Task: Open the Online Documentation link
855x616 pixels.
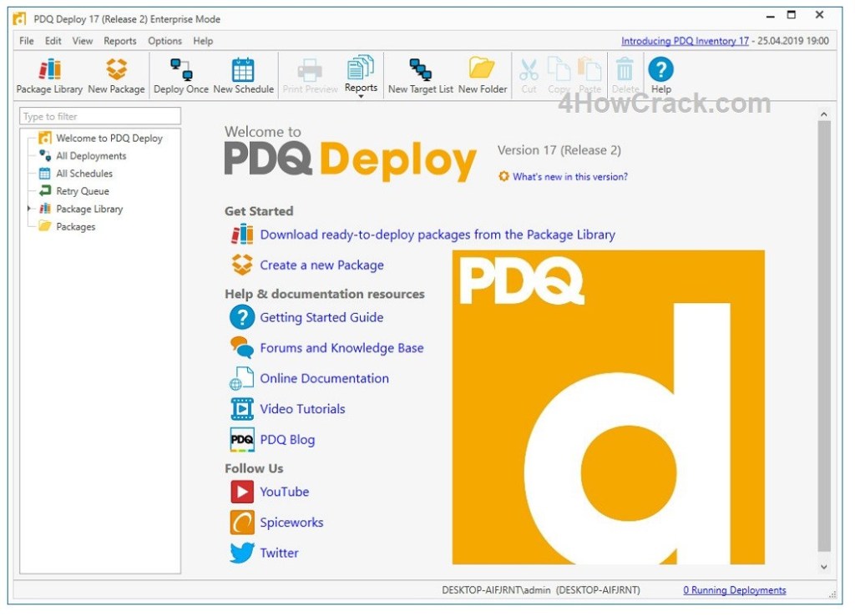Action: click(x=325, y=378)
